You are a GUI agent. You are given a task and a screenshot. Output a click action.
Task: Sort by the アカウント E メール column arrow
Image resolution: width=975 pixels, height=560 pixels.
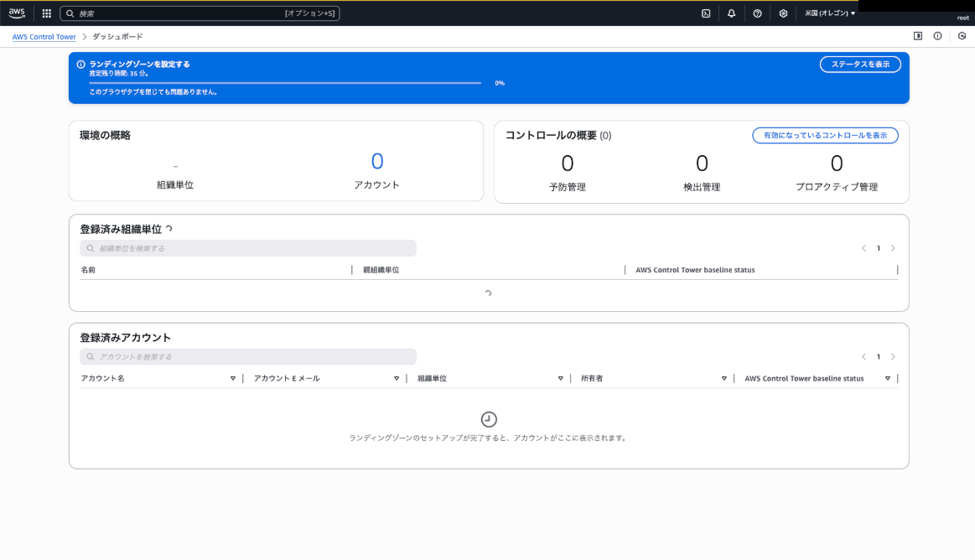396,379
